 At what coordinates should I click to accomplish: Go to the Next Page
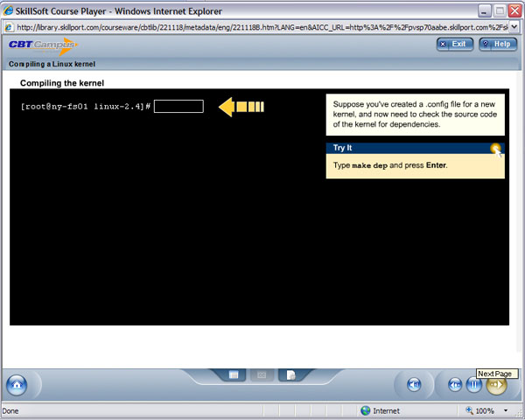click(496, 385)
